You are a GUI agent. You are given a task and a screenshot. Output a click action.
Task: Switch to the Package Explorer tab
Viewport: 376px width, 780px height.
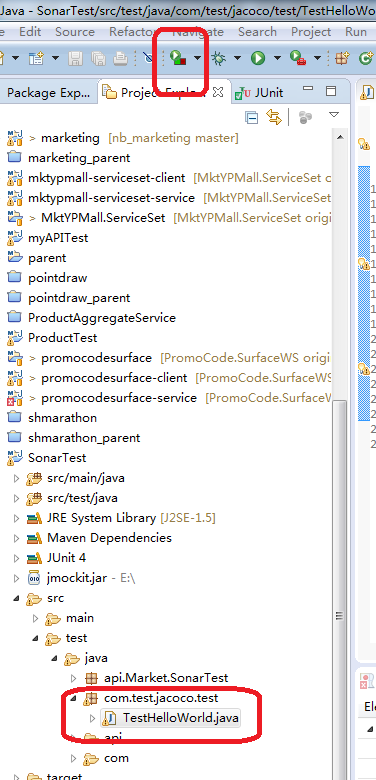48,93
